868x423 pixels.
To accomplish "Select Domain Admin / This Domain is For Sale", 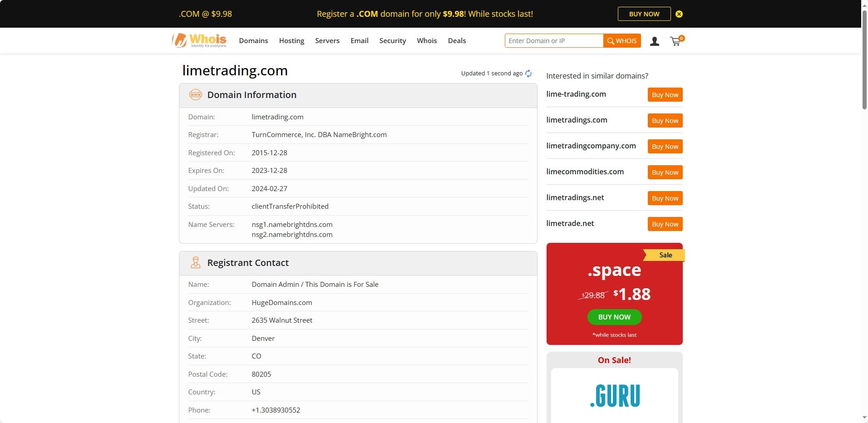I will point(315,285).
